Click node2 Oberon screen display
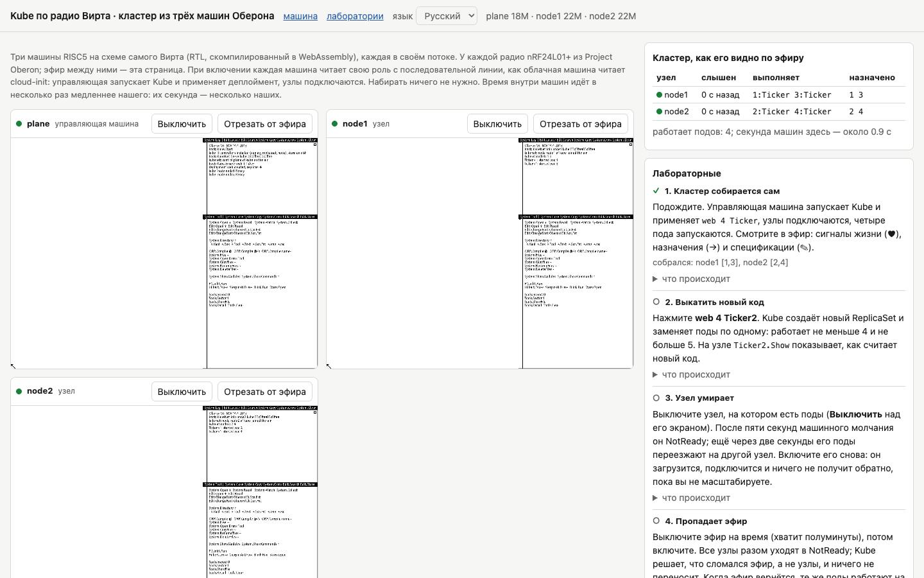The image size is (924, 578). [164, 491]
